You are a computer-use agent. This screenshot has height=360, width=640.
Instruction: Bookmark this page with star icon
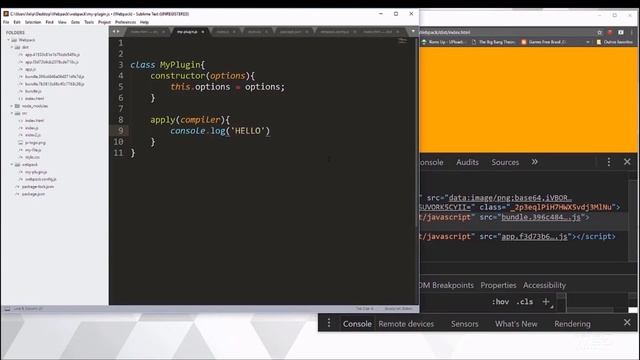[x=599, y=32]
